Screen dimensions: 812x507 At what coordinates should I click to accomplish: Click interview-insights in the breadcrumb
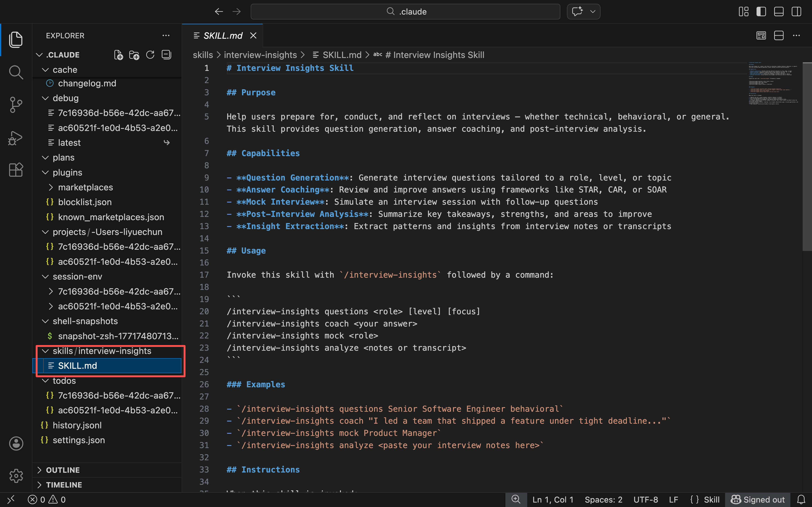(260, 55)
